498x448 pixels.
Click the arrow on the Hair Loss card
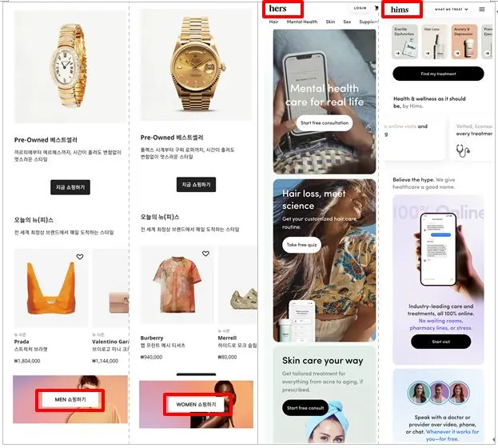428,54
